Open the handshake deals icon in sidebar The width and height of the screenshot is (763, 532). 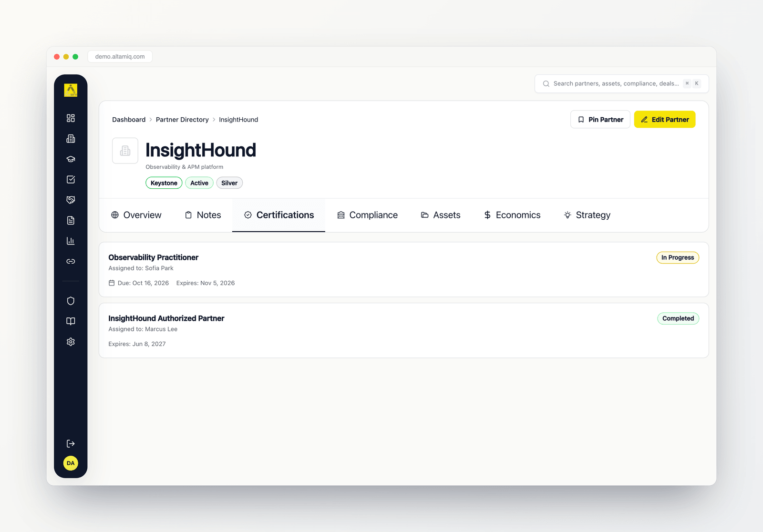[71, 200]
